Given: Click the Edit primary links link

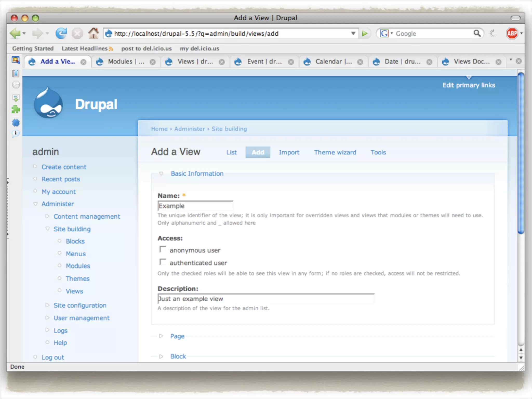Looking at the screenshot, I should 469,85.
